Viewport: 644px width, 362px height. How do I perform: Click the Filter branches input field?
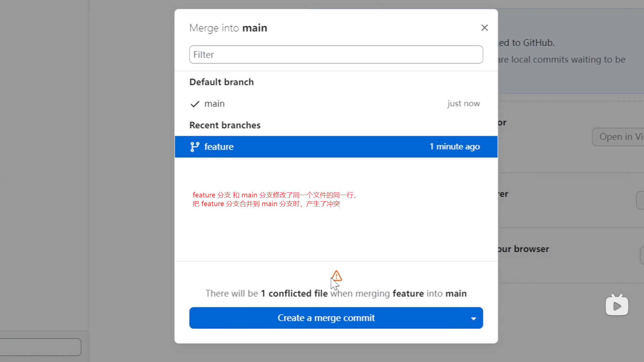point(336,55)
